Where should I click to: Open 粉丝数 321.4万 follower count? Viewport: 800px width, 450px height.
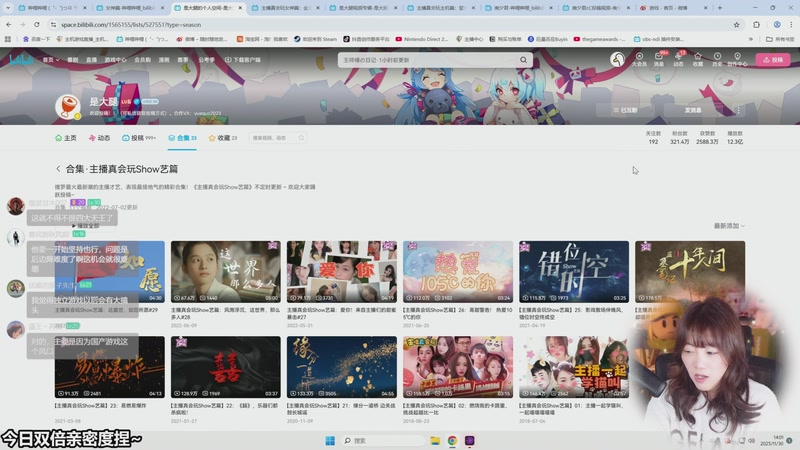(680, 138)
